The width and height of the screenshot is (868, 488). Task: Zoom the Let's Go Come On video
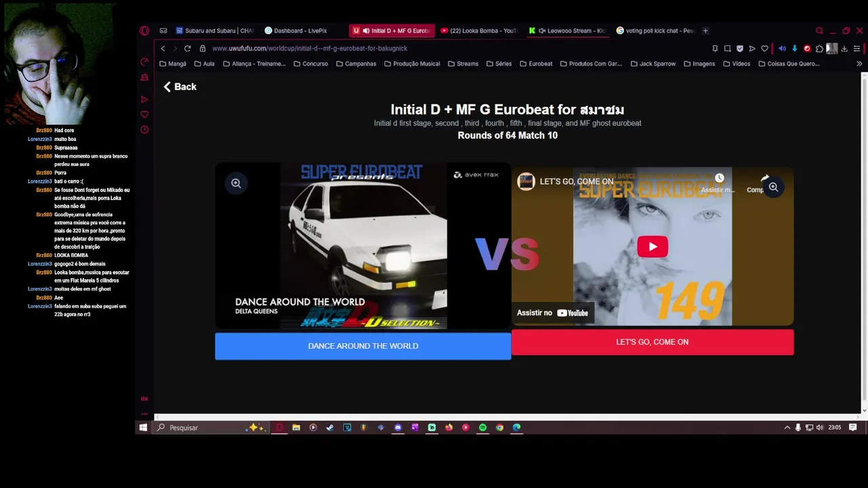pyautogui.click(x=773, y=187)
